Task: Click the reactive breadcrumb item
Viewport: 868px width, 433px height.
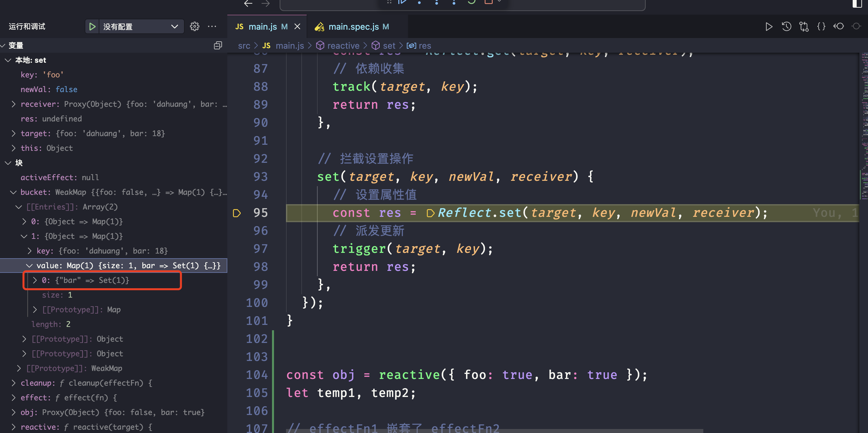Action: point(343,45)
